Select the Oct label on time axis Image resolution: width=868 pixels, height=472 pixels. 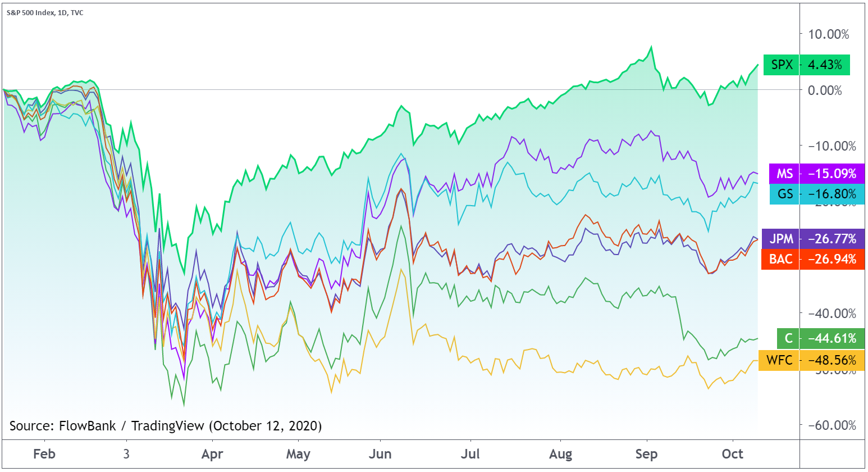pos(733,454)
